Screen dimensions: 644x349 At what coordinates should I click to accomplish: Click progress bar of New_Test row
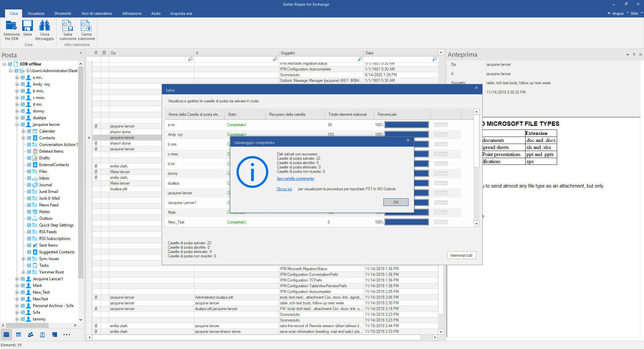click(x=407, y=222)
